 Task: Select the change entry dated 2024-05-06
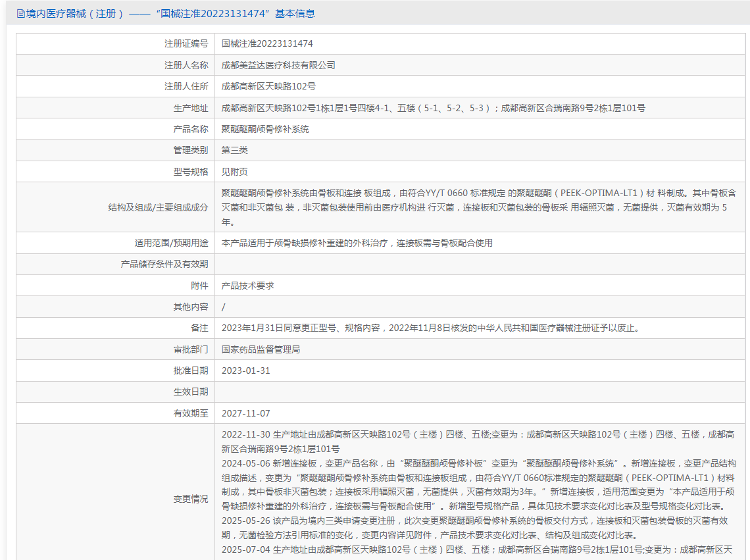pyautogui.click(x=479, y=485)
